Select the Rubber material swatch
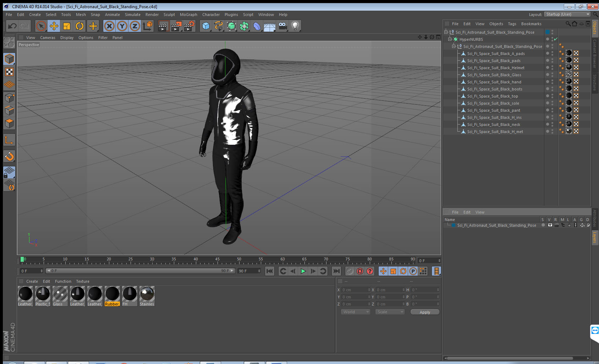 coord(112,296)
